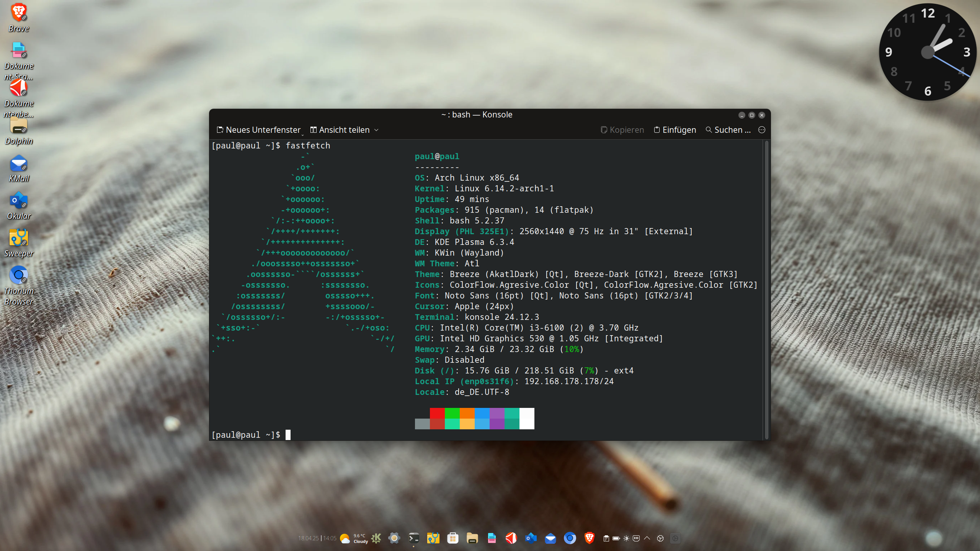This screenshot has height=551, width=980.
Task: Click the Neues Unterfenster new tab button
Action: coord(259,130)
